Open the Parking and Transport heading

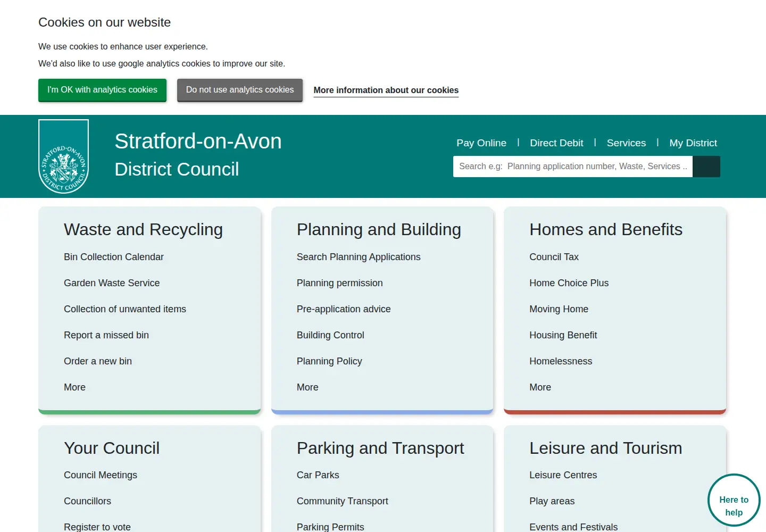[380, 448]
